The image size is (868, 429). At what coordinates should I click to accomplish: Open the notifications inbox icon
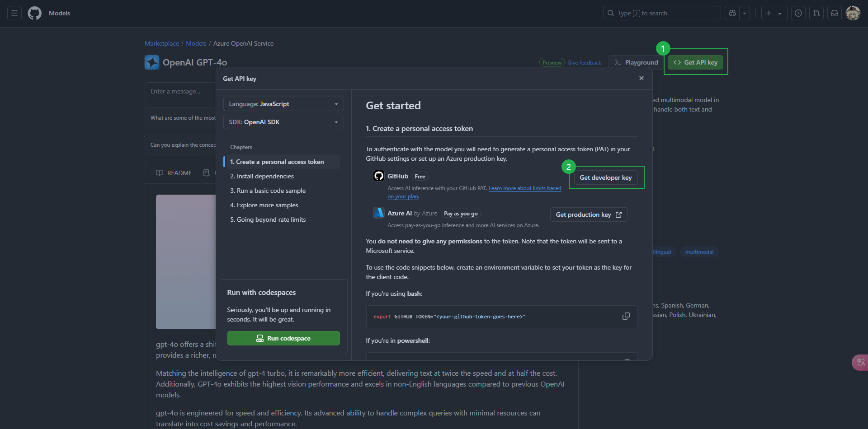835,13
